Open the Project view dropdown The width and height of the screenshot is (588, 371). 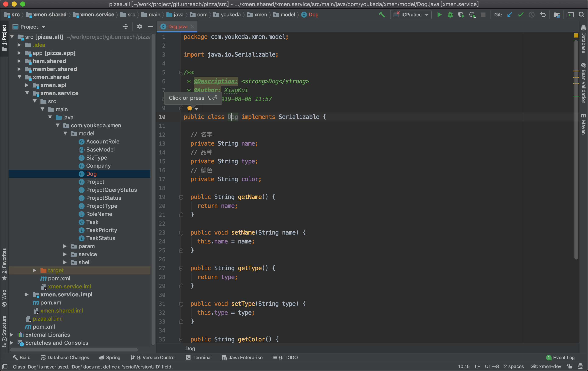click(43, 27)
